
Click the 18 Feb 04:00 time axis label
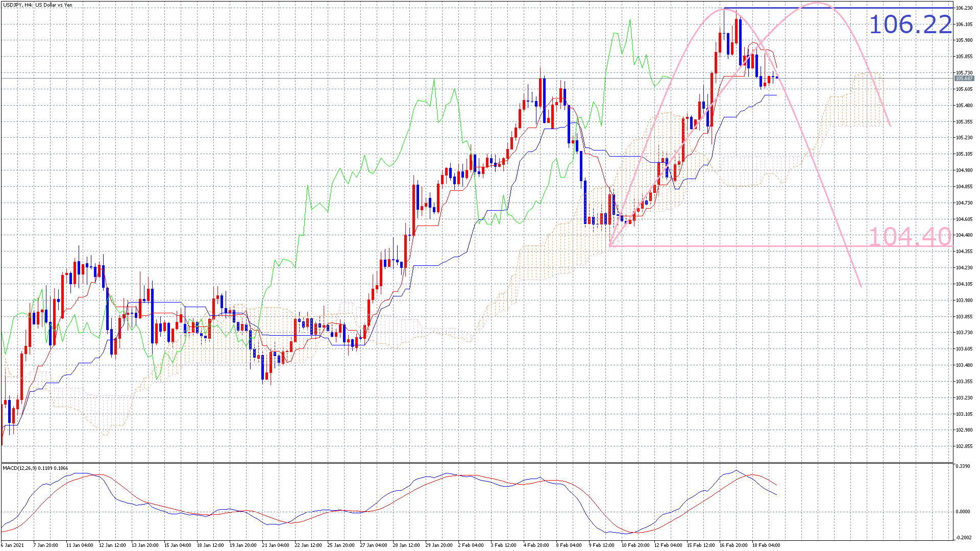tap(766, 545)
